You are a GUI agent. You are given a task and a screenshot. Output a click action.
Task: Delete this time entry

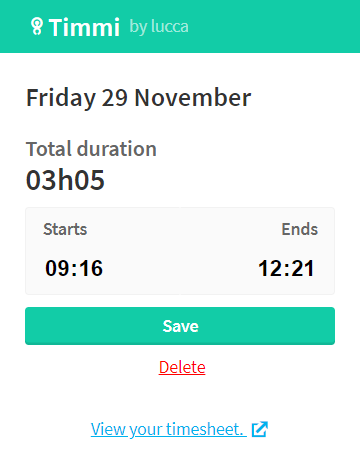click(182, 367)
